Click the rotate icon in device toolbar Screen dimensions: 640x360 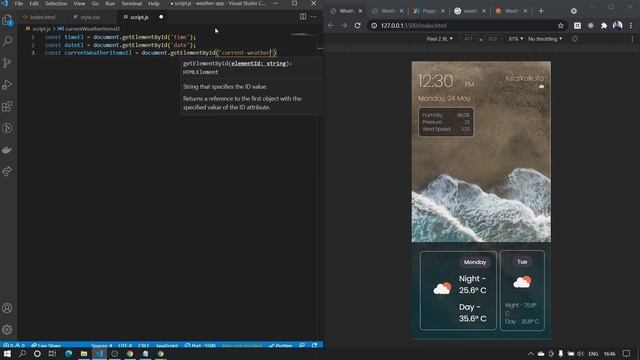pos(575,39)
